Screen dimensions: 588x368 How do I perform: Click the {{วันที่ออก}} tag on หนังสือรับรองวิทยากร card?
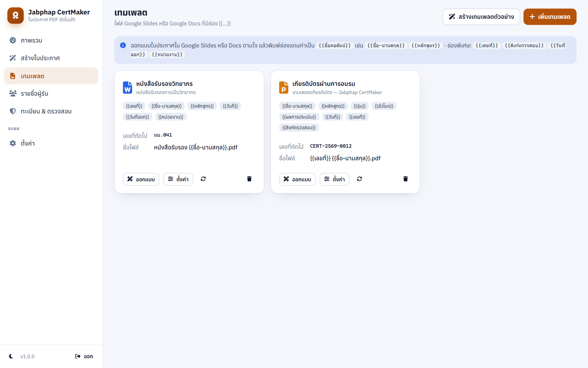coord(137,117)
